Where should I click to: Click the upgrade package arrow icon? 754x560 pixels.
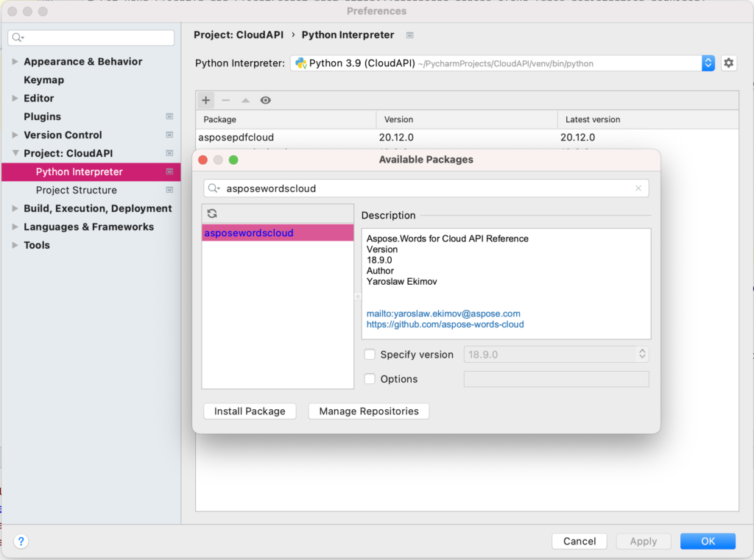point(246,100)
